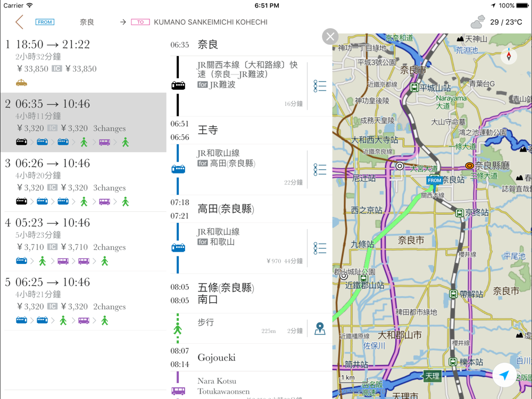
Task: Select 五條(奈良縣) 南口 stop
Action: (x=251, y=294)
